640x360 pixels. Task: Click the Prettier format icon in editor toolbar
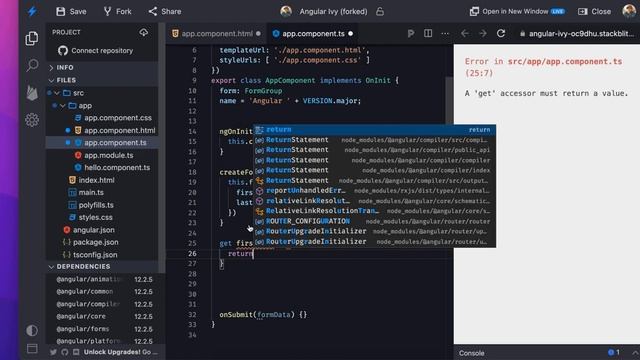[x=411, y=33]
